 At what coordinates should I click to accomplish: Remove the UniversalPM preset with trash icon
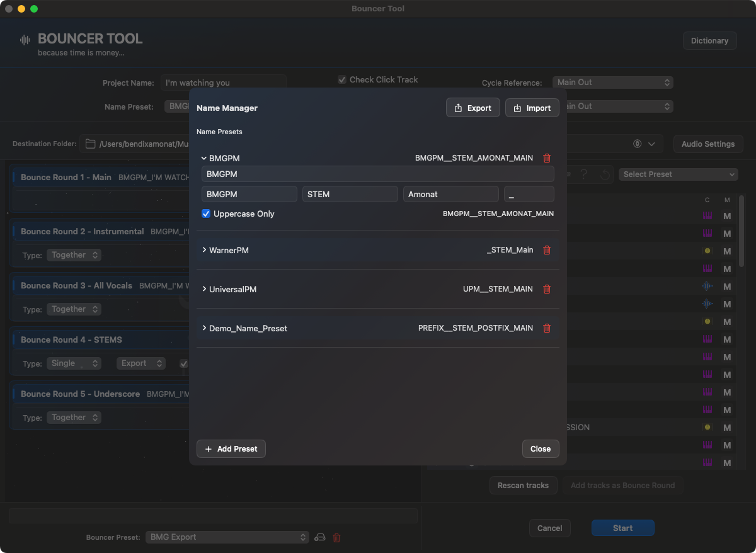coord(547,289)
